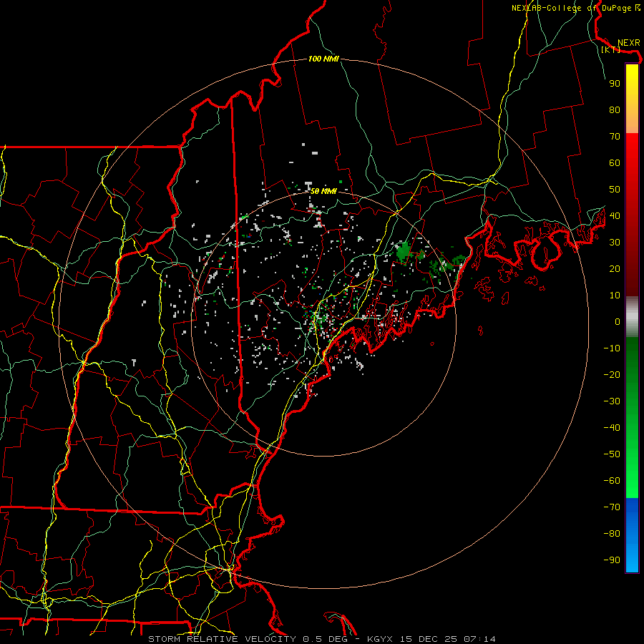The height and width of the screenshot is (644, 644).
Task: Click the 0.5 DEG elevation angle text
Action: pos(326,639)
